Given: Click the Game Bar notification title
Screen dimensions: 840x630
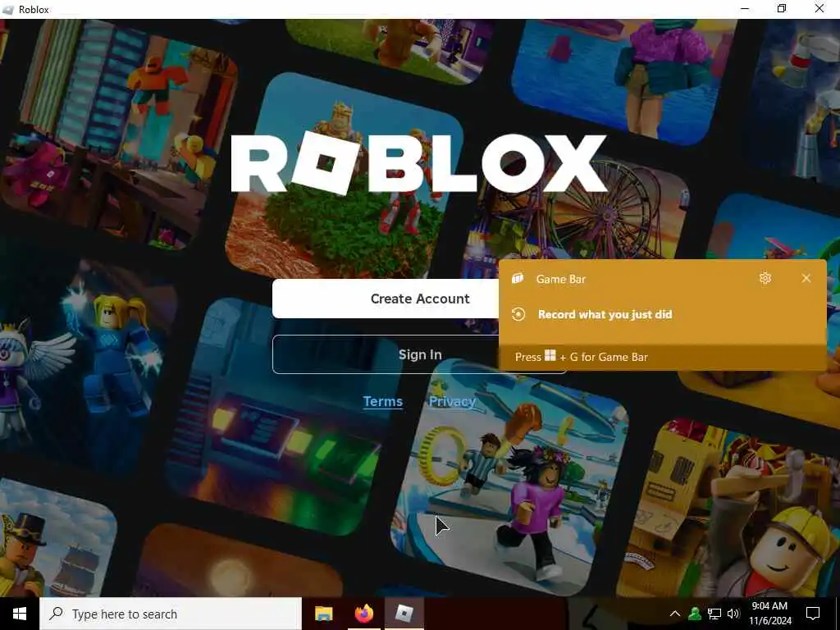Looking at the screenshot, I should pos(561,279).
